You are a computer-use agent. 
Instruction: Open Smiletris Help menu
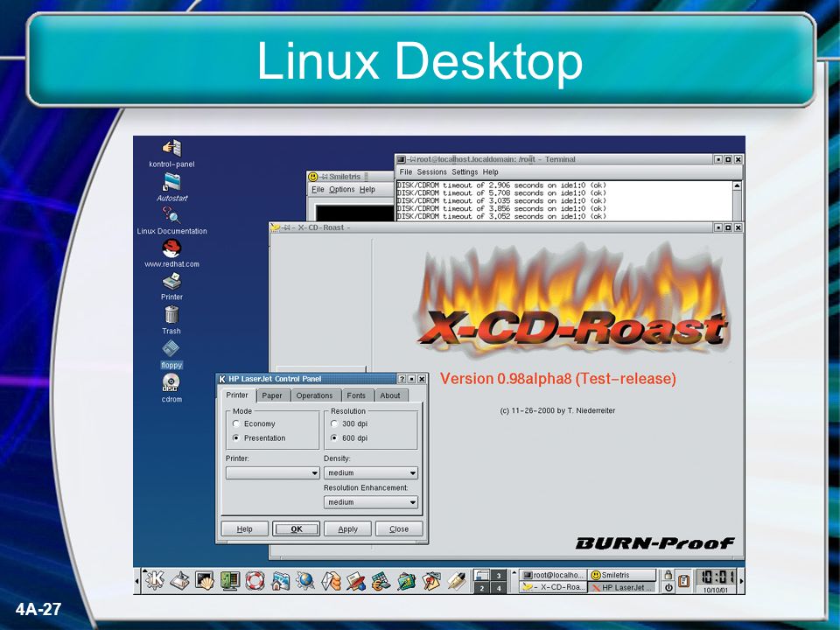click(x=367, y=190)
